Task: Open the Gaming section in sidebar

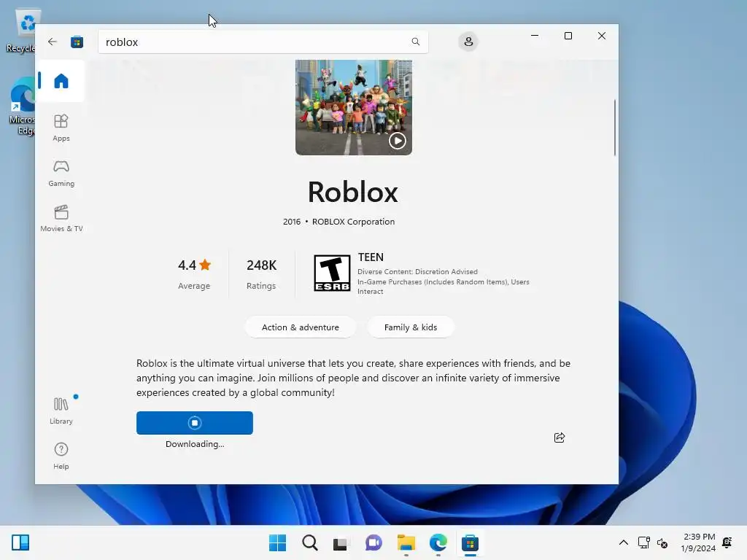Action: [61, 173]
